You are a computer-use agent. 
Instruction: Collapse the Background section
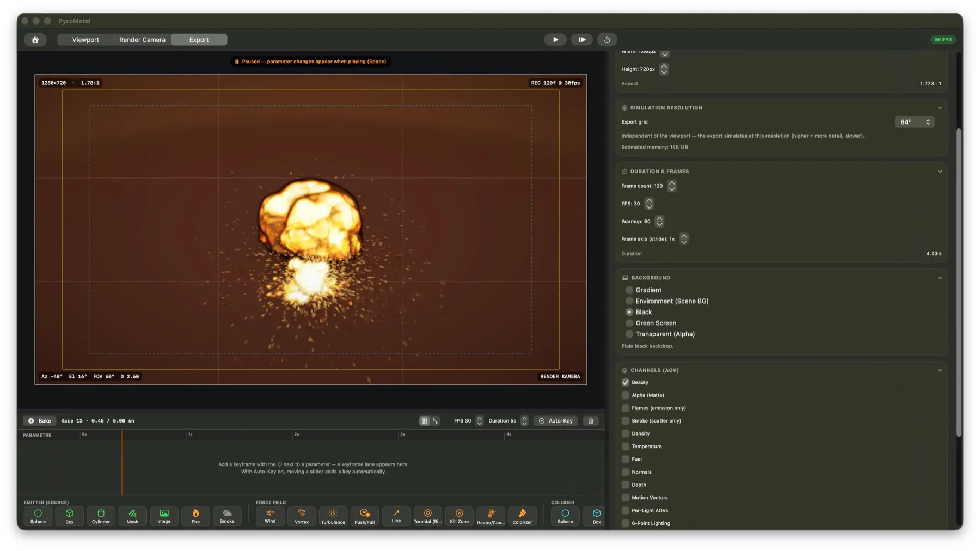pyautogui.click(x=940, y=278)
